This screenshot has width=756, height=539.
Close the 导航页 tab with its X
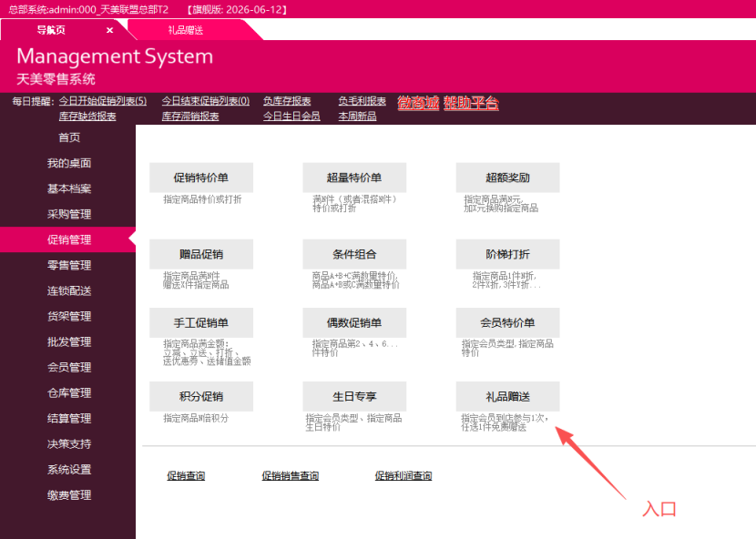pyautogui.click(x=109, y=30)
